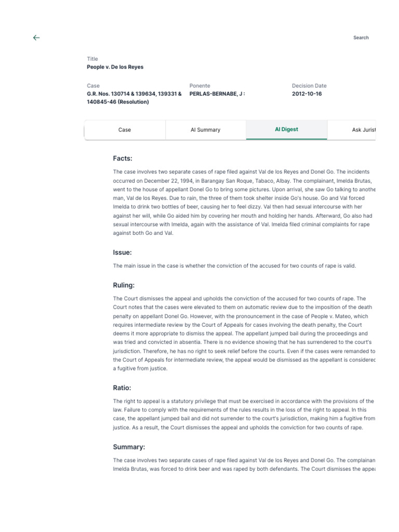This screenshot has width=399, height=532.
Task: Click the Ponente field label
Action: [x=200, y=86]
